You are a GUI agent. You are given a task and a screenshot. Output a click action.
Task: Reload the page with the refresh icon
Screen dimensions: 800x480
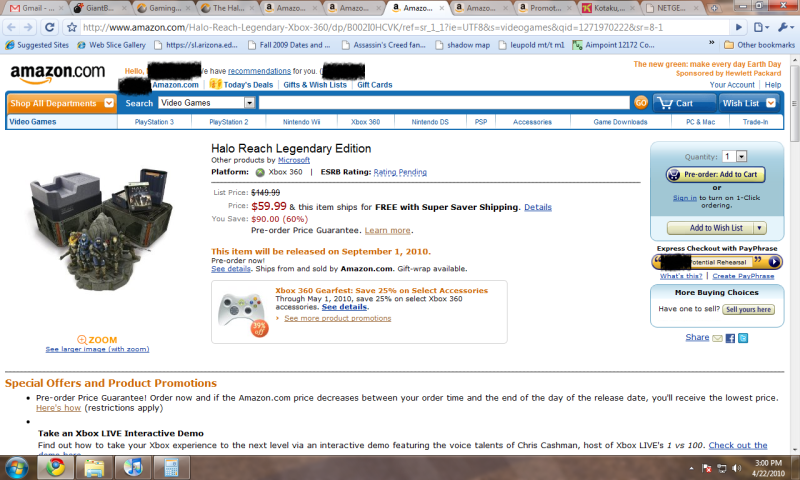tap(49, 27)
